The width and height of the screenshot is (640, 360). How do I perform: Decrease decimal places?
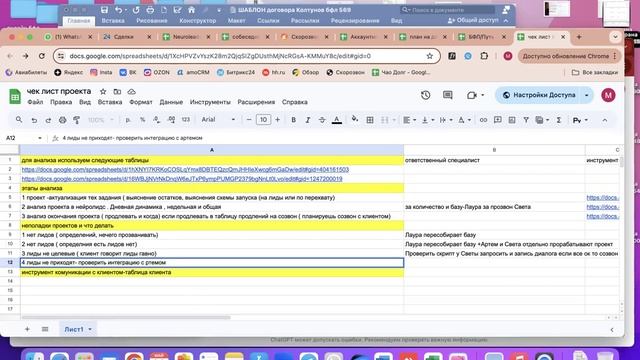click(157, 120)
